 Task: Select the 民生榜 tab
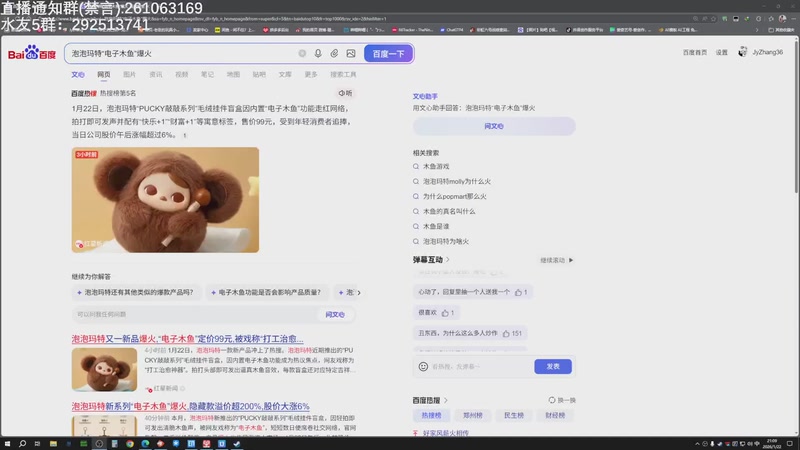[514, 415]
